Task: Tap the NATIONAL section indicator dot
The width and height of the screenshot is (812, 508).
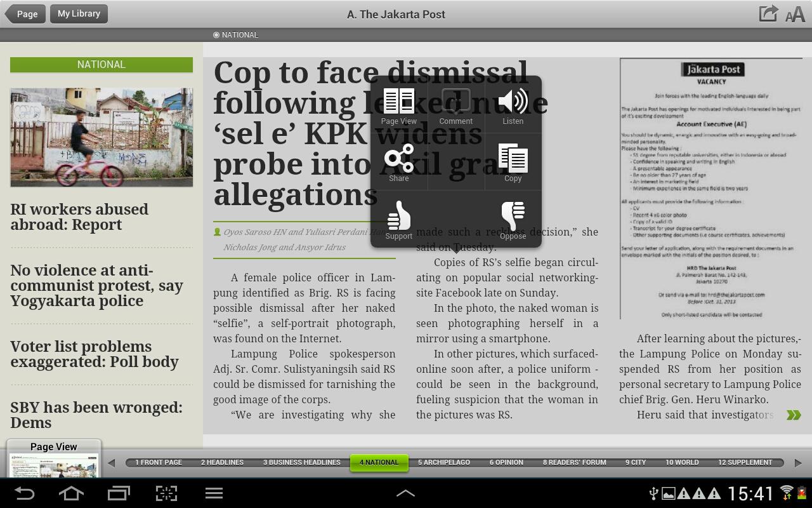Action: pyautogui.click(x=216, y=35)
